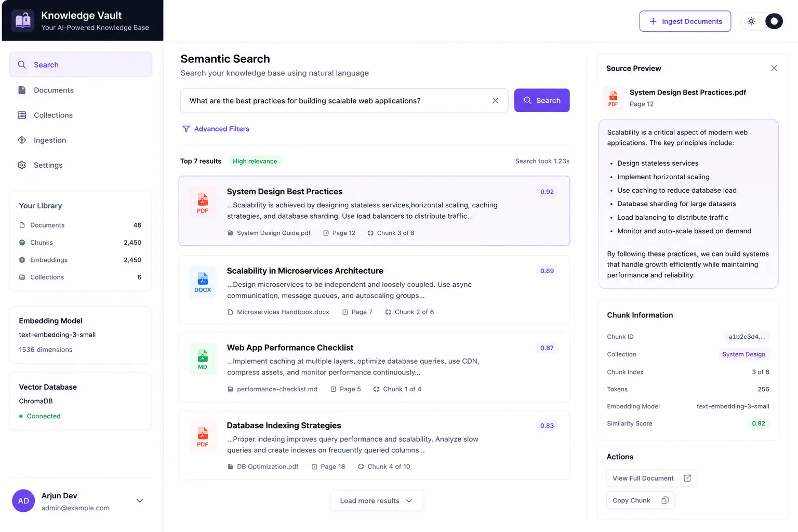Click the a1b2c3d4... chunk ID
Screen dimensions: 798x532
tap(747, 337)
